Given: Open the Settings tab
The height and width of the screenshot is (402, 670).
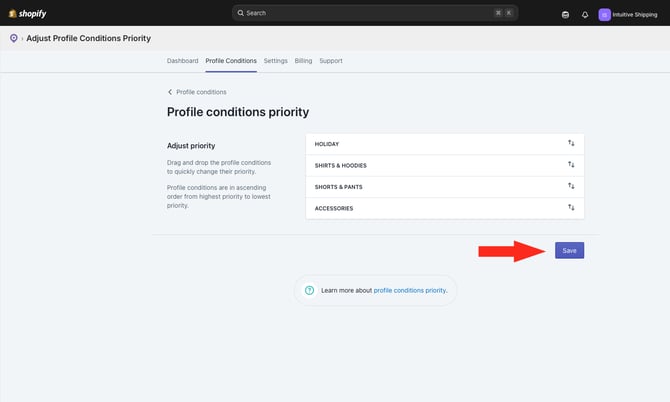Looking at the screenshot, I should (276, 61).
